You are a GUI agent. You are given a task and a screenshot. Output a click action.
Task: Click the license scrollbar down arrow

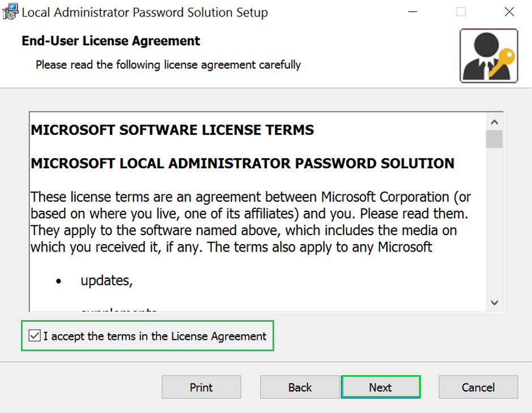(x=494, y=303)
